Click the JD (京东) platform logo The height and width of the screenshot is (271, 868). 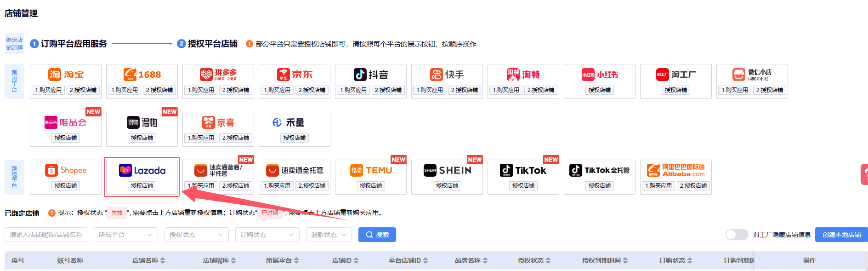click(295, 75)
